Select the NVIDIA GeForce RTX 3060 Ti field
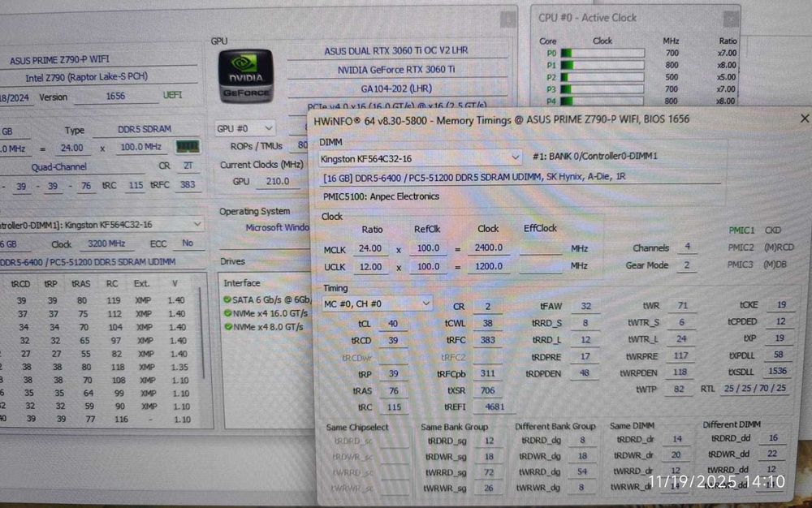Image resolution: width=812 pixels, height=508 pixels. (x=397, y=69)
